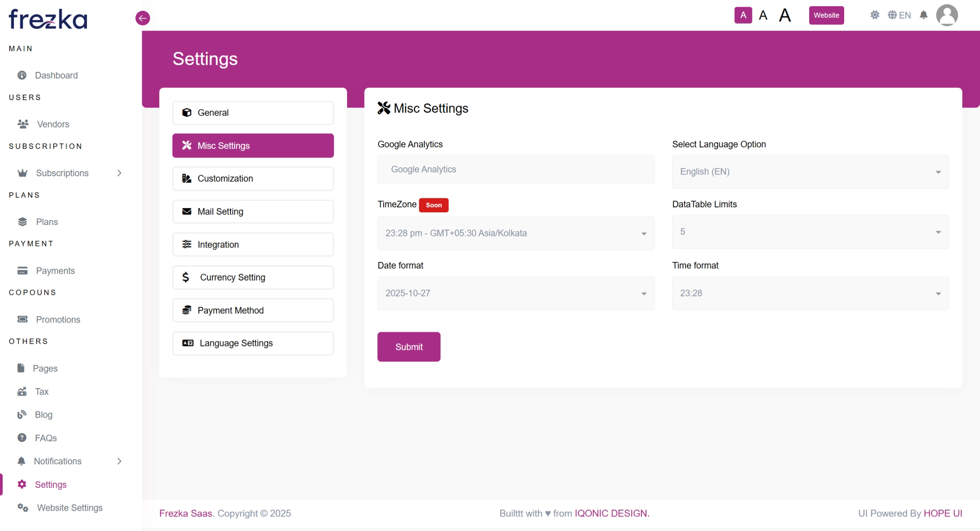Open the Tax sidebar entry

pos(41,391)
